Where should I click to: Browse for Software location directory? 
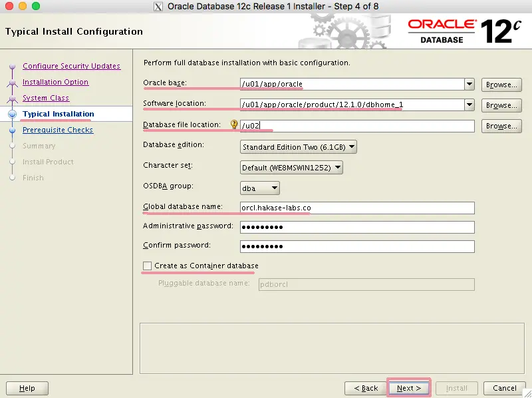coord(501,105)
